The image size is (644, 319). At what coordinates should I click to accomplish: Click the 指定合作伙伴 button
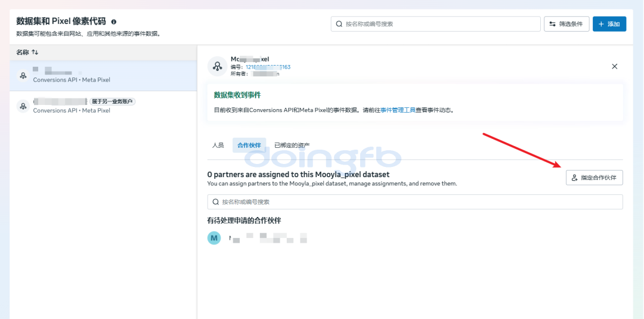pos(594,178)
